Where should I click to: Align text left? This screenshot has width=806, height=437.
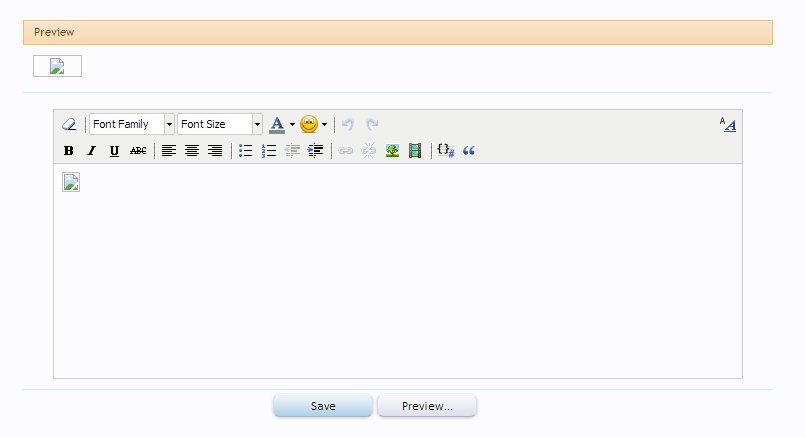coord(169,151)
